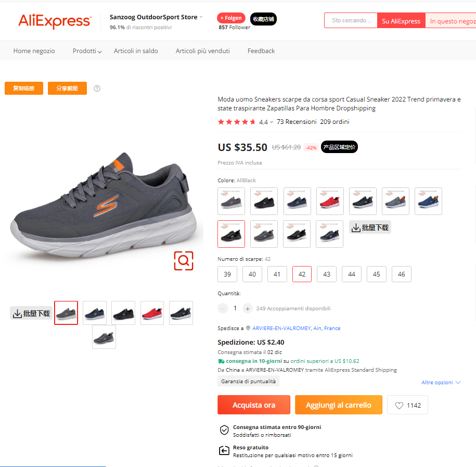Click the question mark help icon

pos(97,89)
